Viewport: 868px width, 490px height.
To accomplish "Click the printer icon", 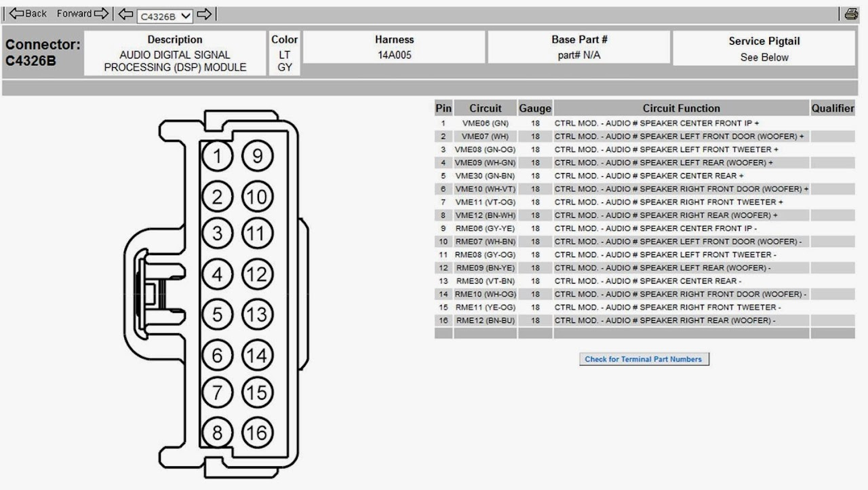I will pyautogui.click(x=851, y=14).
